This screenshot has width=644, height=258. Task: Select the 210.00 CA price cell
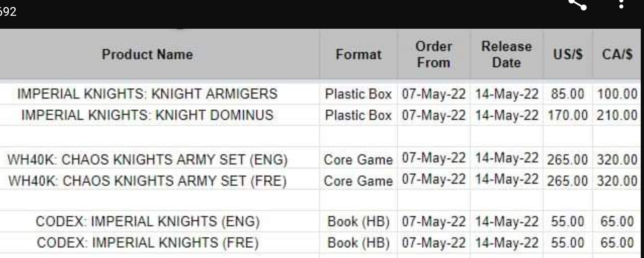point(616,115)
